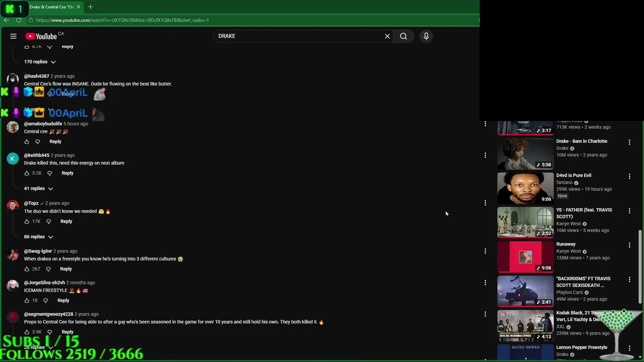Click the search magnifier button
Screen dimensions: 644x362
tap(404, 36)
